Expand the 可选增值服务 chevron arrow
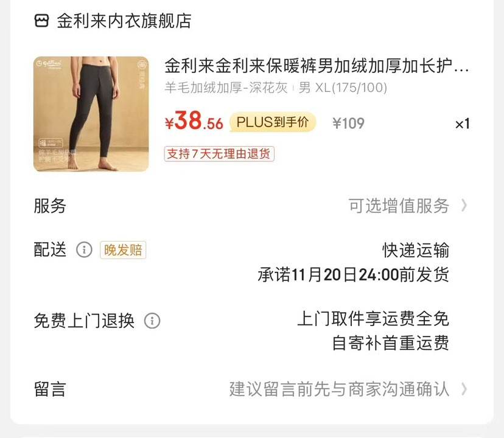This screenshot has height=438, width=504. [x=464, y=206]
